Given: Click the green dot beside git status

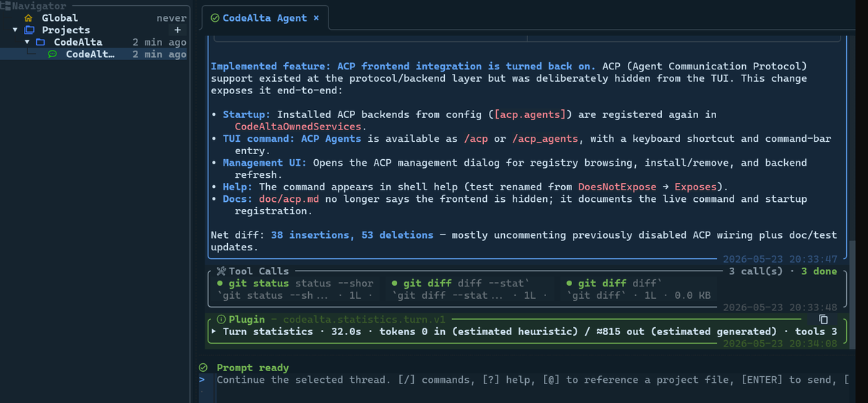Looking at the screenshot, I should click(x=221, y=284).
